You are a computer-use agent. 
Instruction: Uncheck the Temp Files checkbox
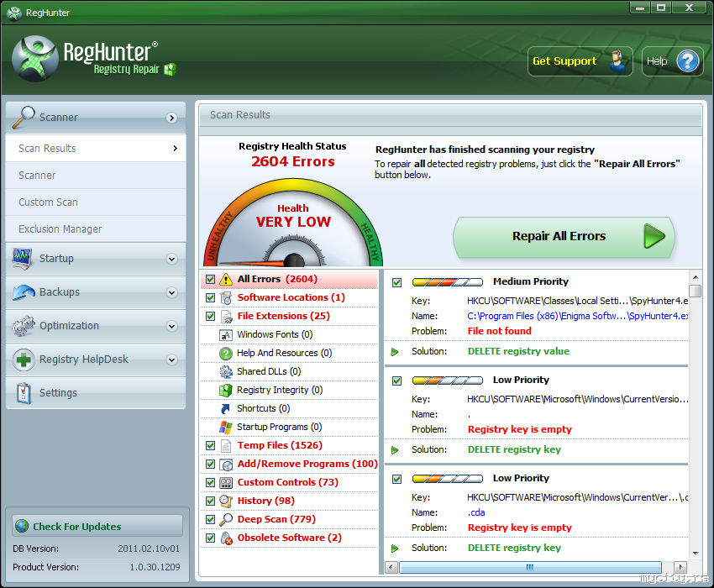tap(210, 445)
